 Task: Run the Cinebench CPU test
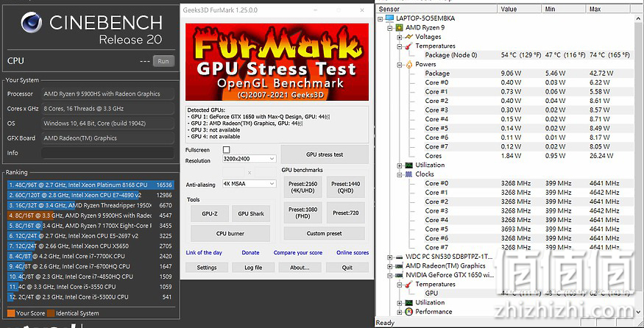coord(163,61)
